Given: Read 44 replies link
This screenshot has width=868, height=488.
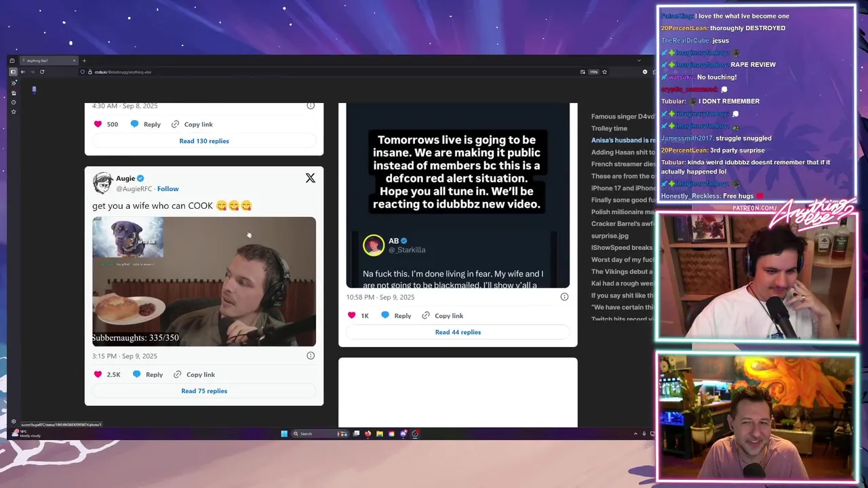Looking at the screenshot, I should (x=458, y=332).
